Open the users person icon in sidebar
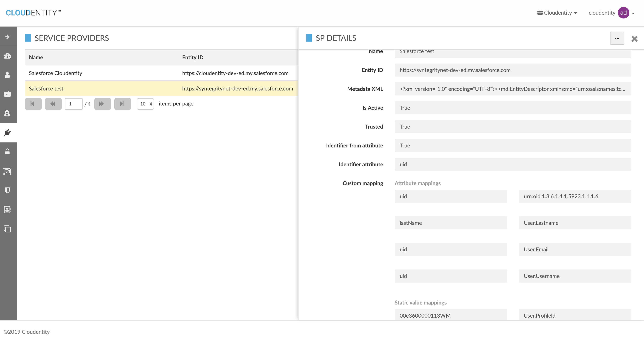 coord(8,75)
